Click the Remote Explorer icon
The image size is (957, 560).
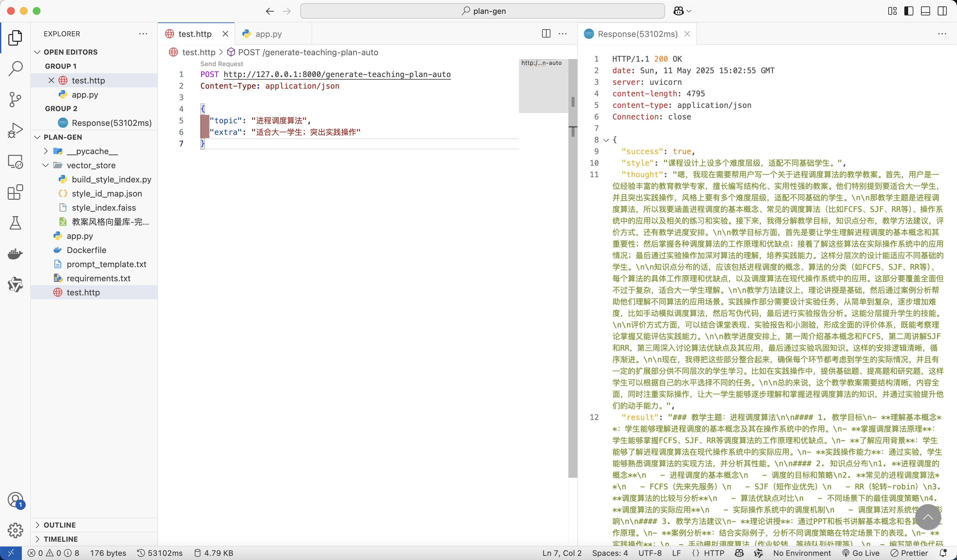point(15,162)
